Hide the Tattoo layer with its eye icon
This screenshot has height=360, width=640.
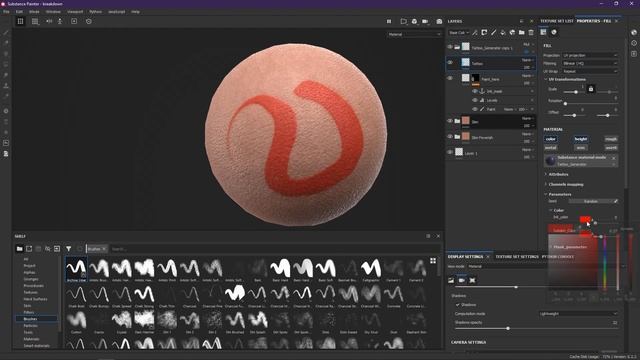pyautogui.click(x=450, y=62)
